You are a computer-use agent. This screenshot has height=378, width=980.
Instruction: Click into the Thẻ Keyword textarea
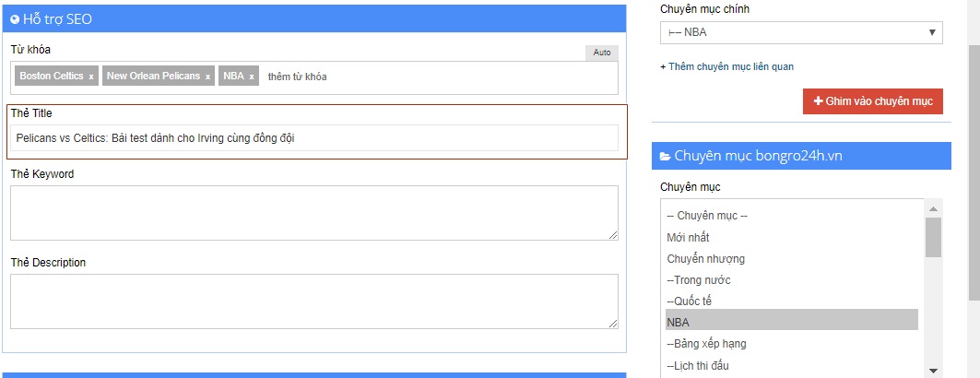(x=314, y=213)
